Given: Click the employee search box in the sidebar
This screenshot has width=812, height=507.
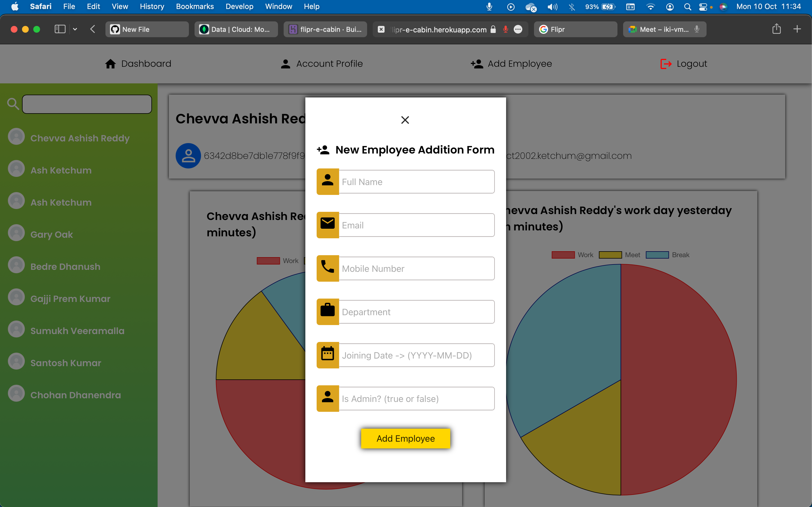Looking at the screenshot, I should [87, 104].
